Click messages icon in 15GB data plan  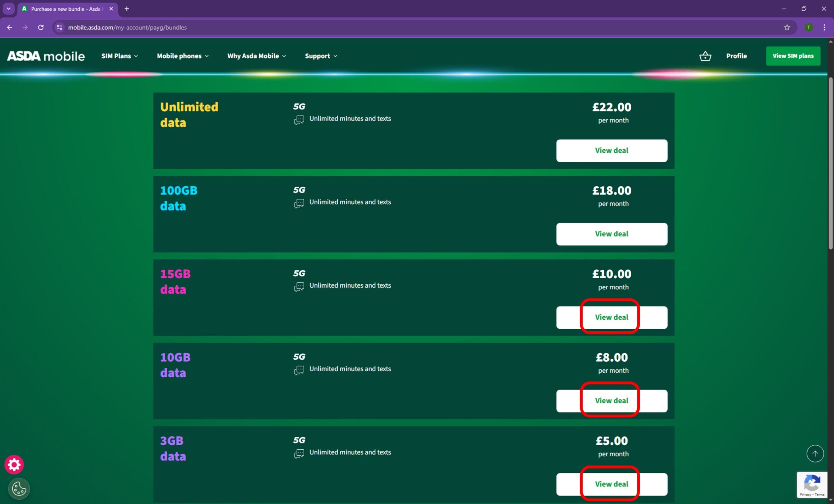299,287
